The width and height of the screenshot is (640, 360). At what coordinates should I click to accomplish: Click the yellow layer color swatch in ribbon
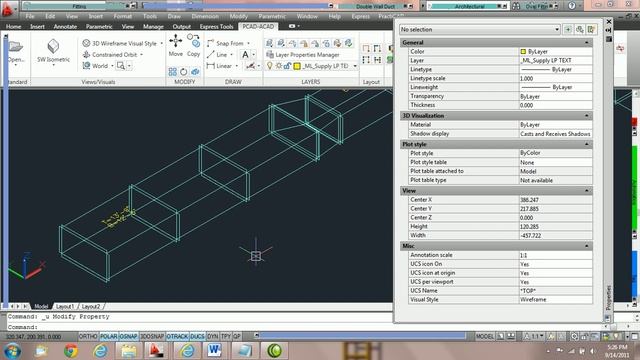pyautogui.click(x=297, y=66)
